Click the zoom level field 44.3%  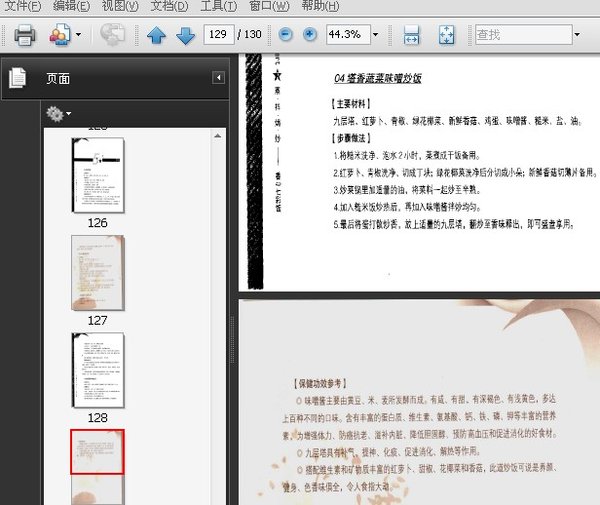[x=348, y=34]
